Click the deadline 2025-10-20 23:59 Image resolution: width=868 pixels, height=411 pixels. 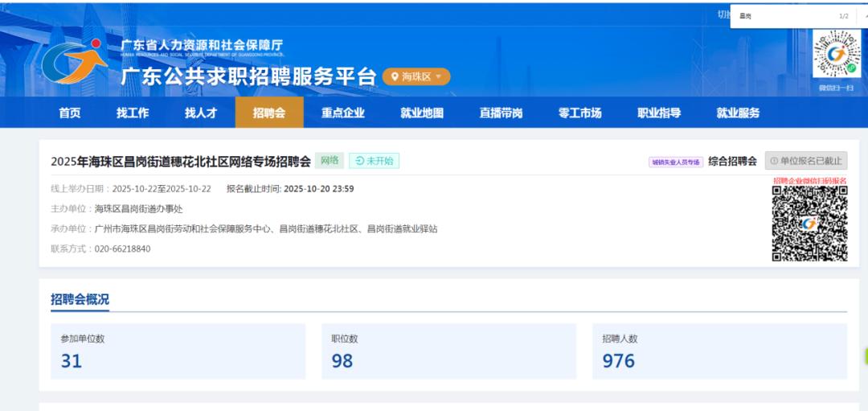(319, 189)
